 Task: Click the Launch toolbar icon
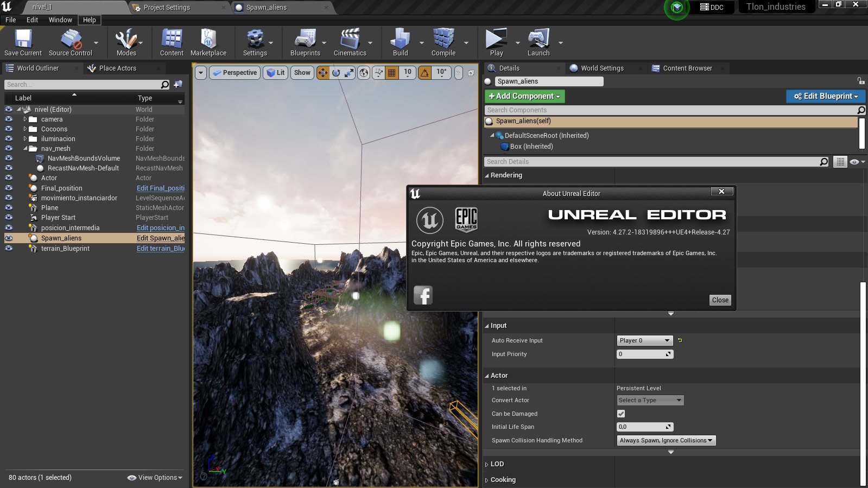pyautogui.click(x=538, y=42)
